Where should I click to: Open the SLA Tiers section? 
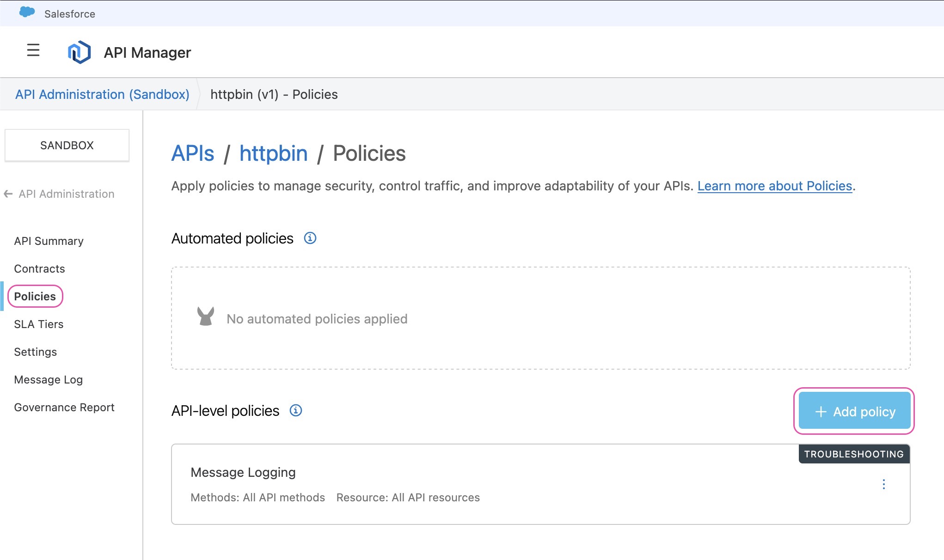39,324
